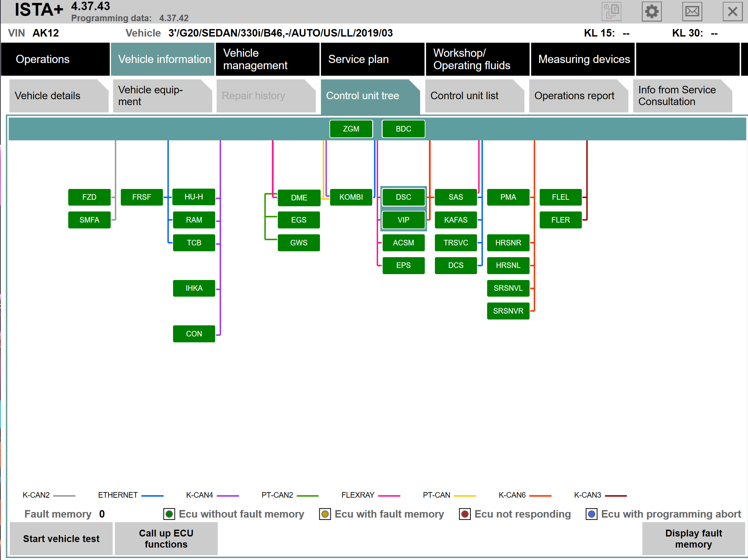This screenshot has height=560, width=748.
Task: Select the Vehicle details sub-tab
Action: coord(59,96)
